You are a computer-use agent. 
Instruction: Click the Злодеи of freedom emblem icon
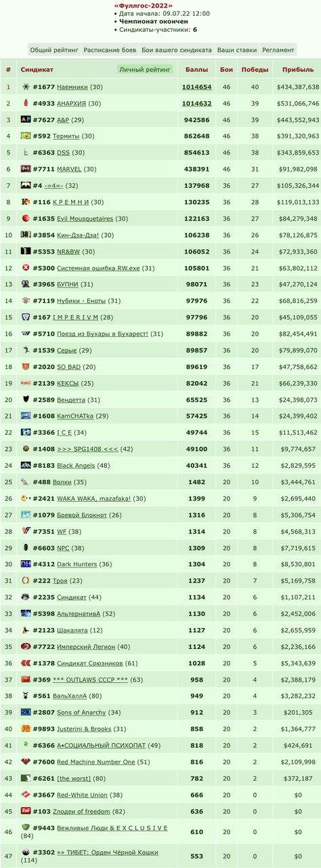[26, 810]
